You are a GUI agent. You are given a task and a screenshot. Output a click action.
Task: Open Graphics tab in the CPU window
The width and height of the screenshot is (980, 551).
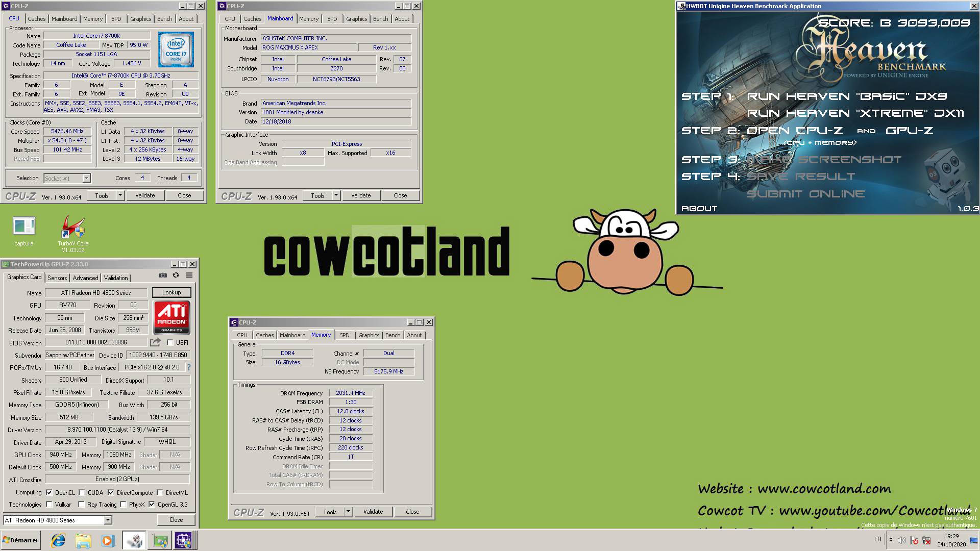pyautogui.click(x=140, y=19)
